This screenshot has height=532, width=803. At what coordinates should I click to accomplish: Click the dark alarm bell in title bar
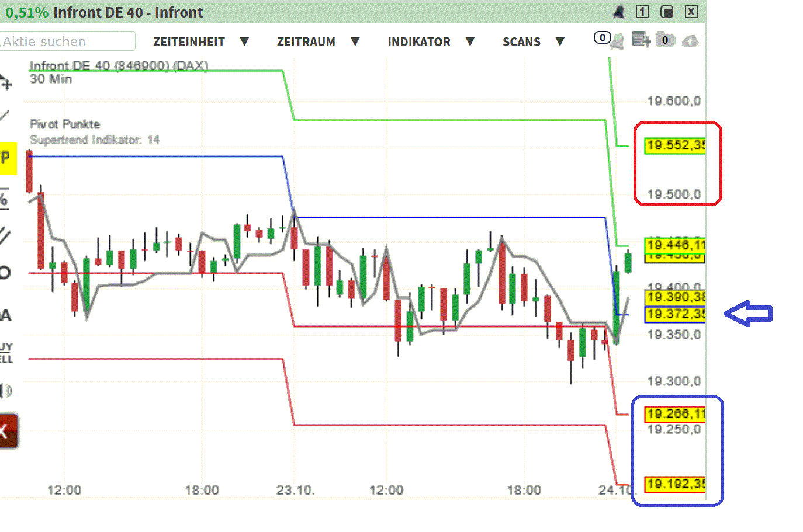[618, 12]
